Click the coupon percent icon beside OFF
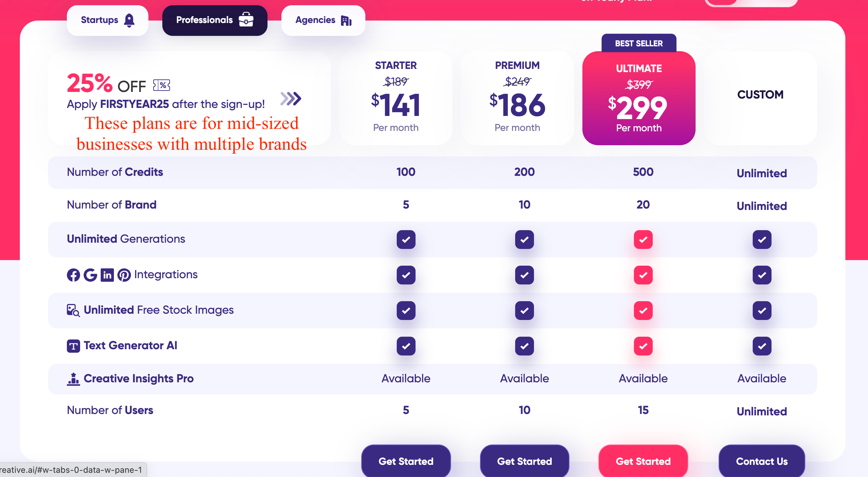This screenshot has width=868, height=477. click(x=162, y=85)
